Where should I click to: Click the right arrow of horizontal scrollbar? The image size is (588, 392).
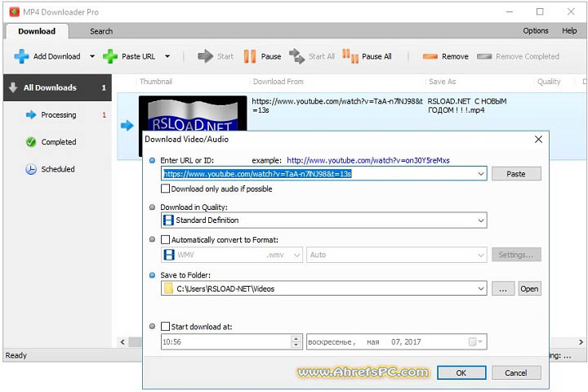click(x=581, y=342)
